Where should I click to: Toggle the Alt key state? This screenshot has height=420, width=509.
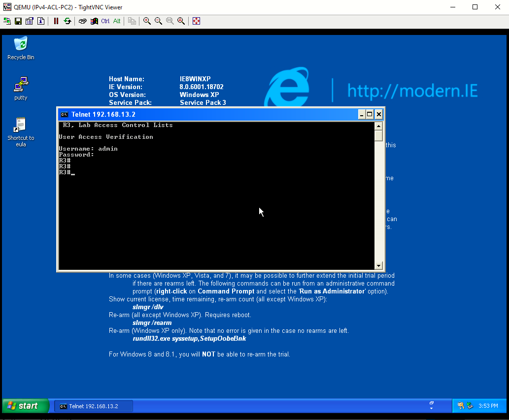point(117,21)
